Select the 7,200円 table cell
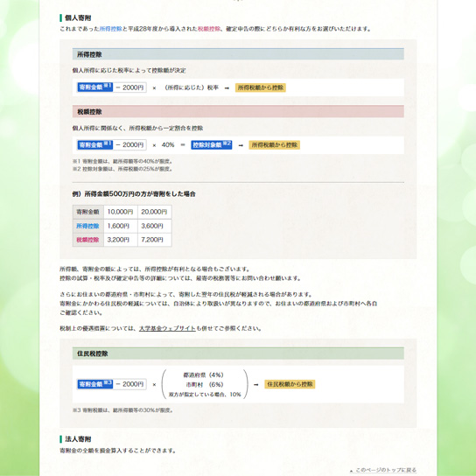Screen dimensions: 476x476 (155, 240)
